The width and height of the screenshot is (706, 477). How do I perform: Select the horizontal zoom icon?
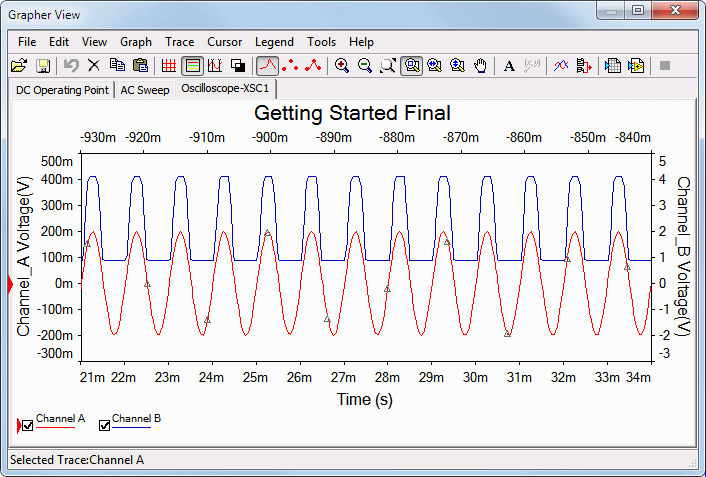pyautogui.click(x=434, y=66)
